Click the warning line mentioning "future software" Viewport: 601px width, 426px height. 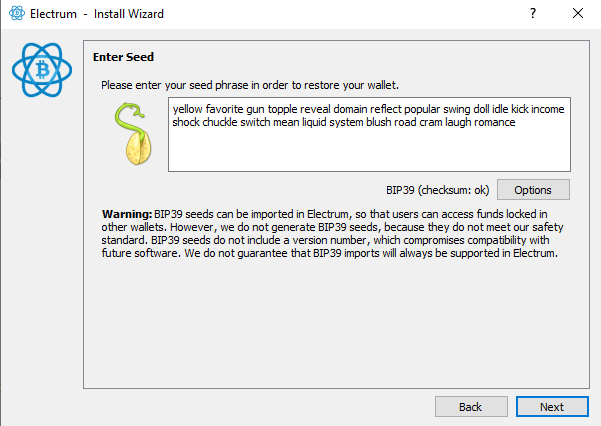(329, 253)
